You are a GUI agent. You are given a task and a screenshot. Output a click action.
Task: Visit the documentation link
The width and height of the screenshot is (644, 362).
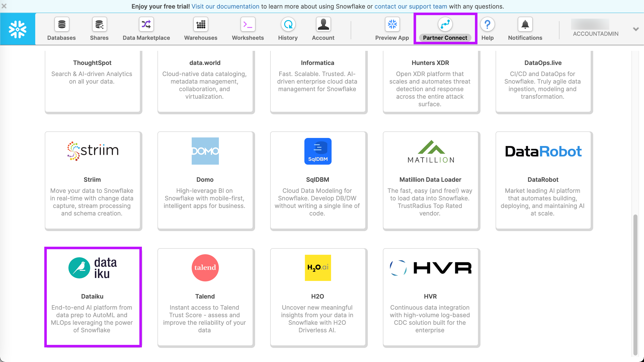click(225, 7)
